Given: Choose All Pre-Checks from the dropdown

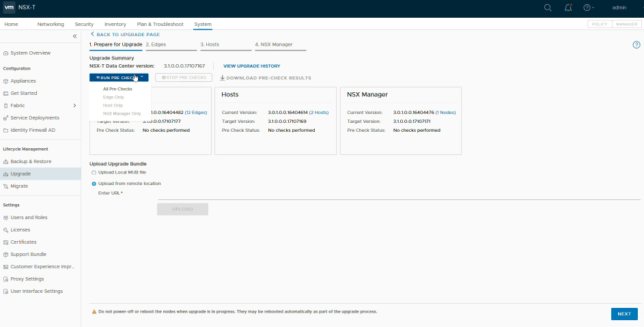Looking at the screenshot, I should point(117,89).
